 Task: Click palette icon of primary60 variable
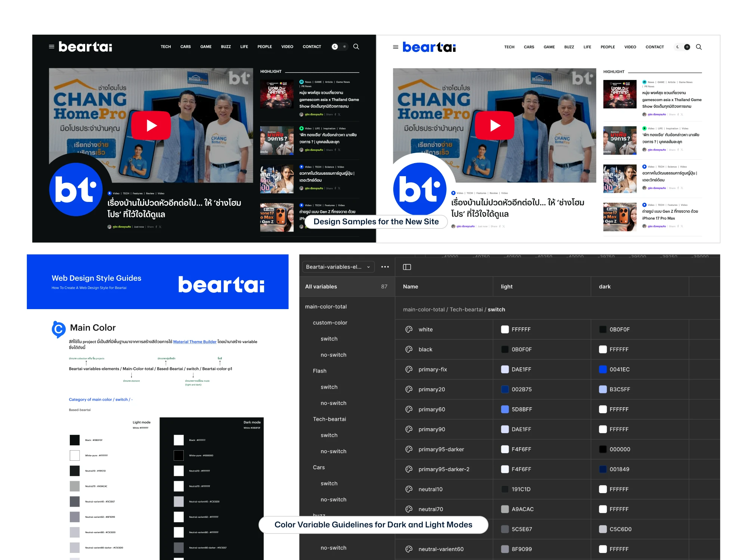coord(409,409)
